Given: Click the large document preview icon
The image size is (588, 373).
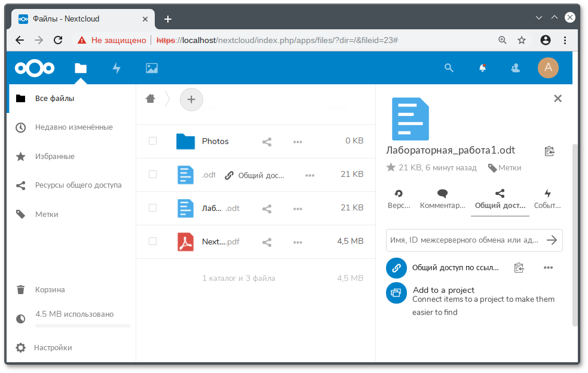Looking at the screenshot, I should [x=411, y=119].
